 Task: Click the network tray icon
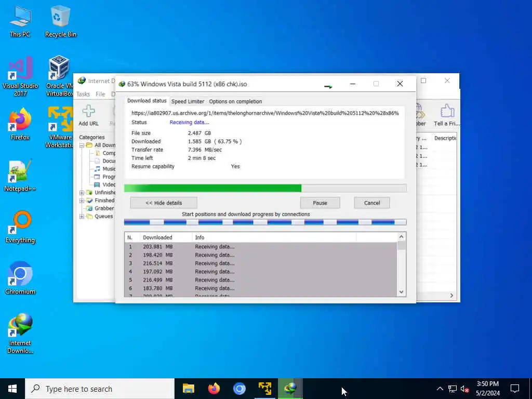click(453, 389)
